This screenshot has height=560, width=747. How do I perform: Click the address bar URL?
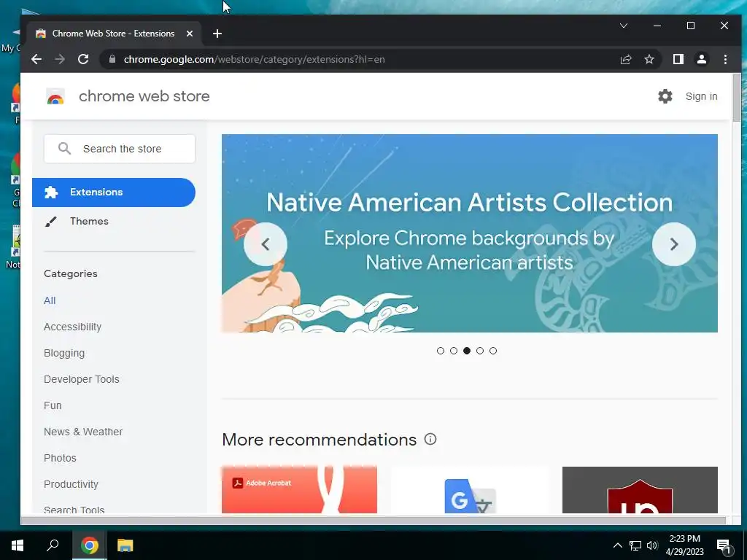pyautogui.click(x=255, y=60)
